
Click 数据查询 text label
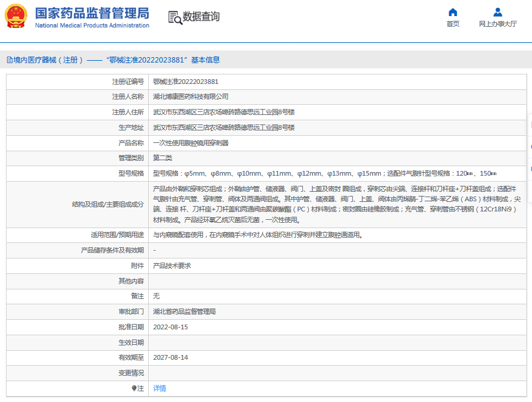click(201, 16)
